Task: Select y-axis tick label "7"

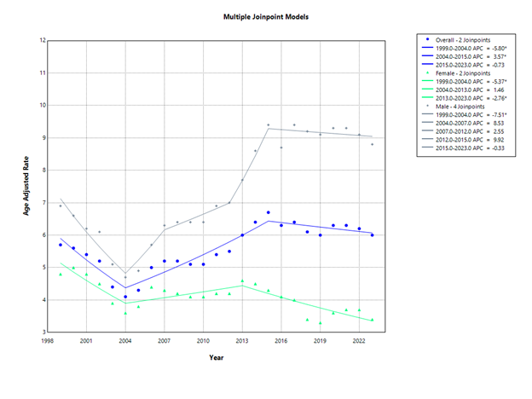Action: tap(43, 203)
